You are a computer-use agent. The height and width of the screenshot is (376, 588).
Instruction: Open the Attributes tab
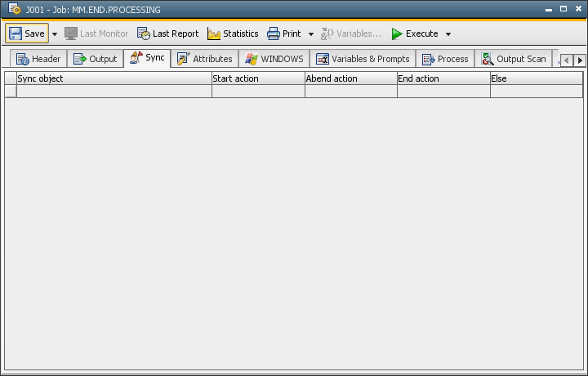point(204,59)
